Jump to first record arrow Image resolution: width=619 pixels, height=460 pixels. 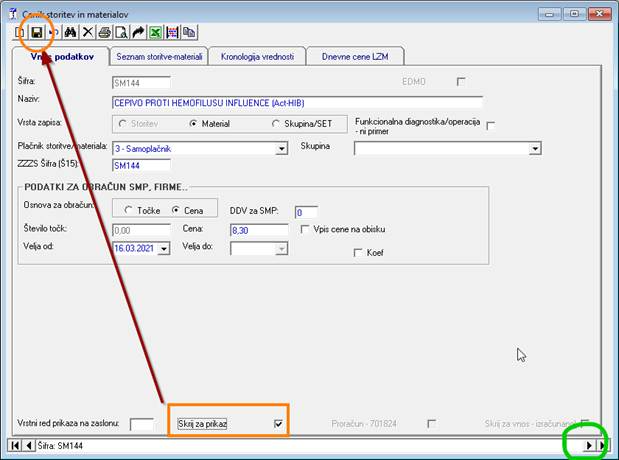[x=14, y=444]
